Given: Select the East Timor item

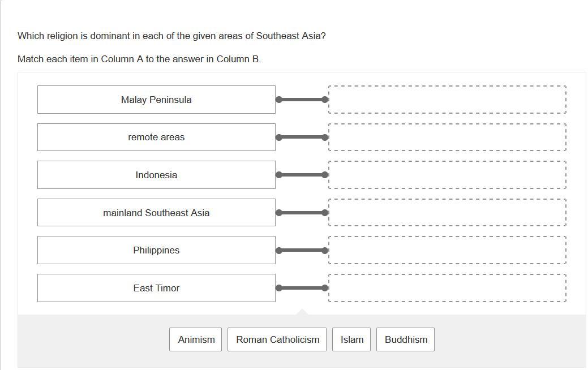Looking at the screenshot, I should click(x=156, y=288).
